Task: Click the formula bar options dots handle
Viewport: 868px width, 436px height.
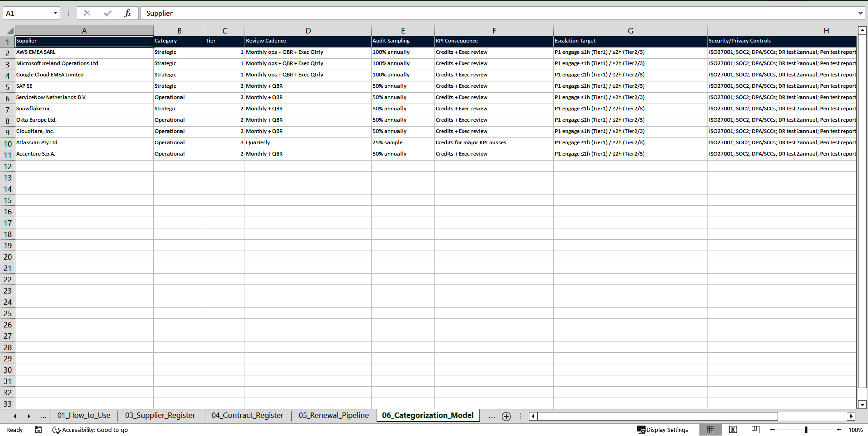Action: (x=69, y=13)
